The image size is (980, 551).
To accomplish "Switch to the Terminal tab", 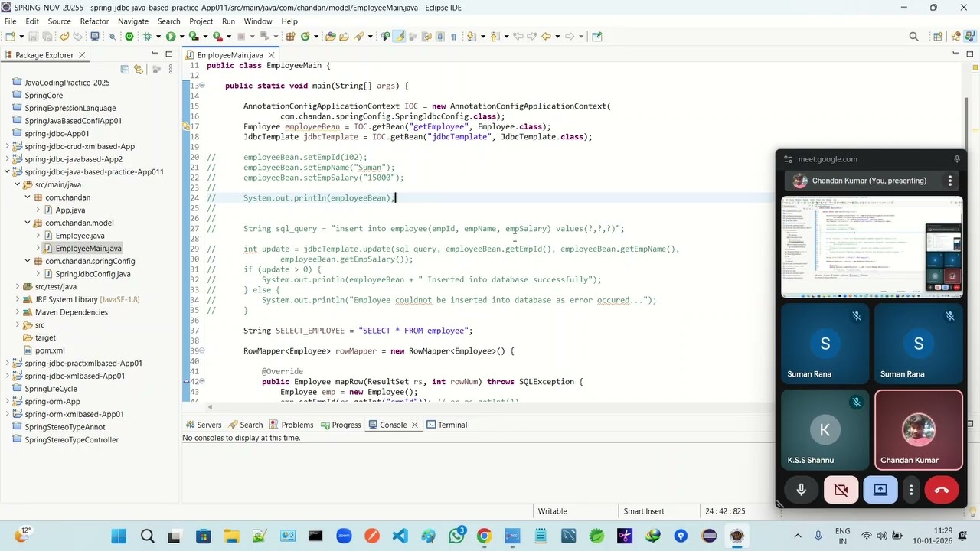I will pos(446,425).
